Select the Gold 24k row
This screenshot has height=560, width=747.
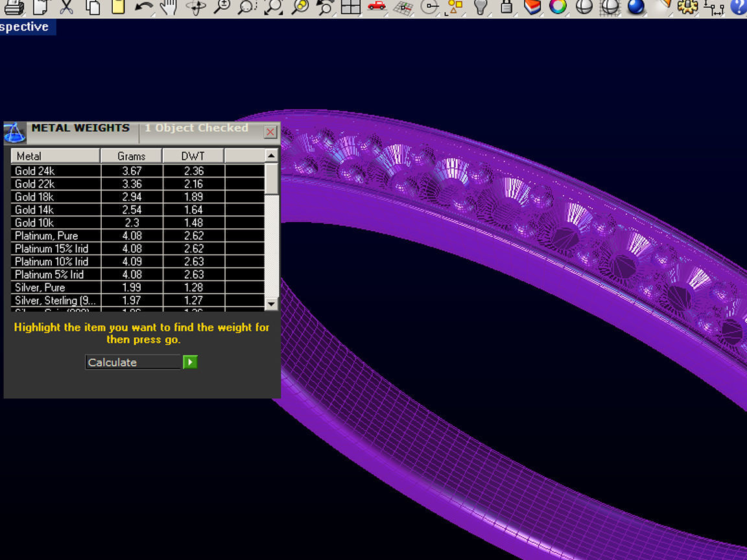(x=137, y=171)
